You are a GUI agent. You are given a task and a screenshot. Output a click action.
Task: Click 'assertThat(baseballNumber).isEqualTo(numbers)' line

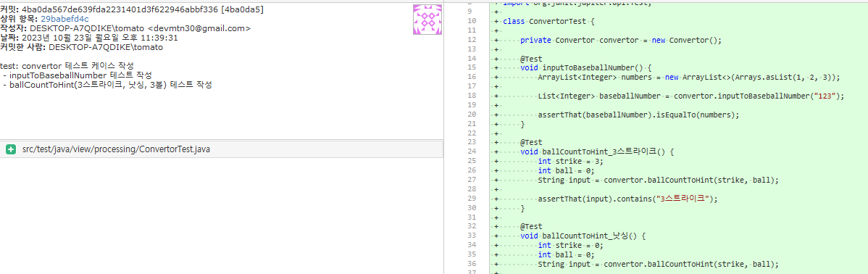(x=638, y=115)
